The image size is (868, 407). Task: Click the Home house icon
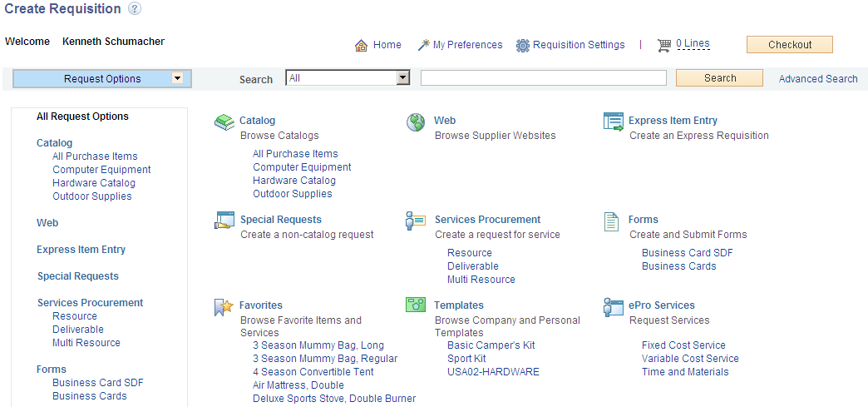pos(361,46)
